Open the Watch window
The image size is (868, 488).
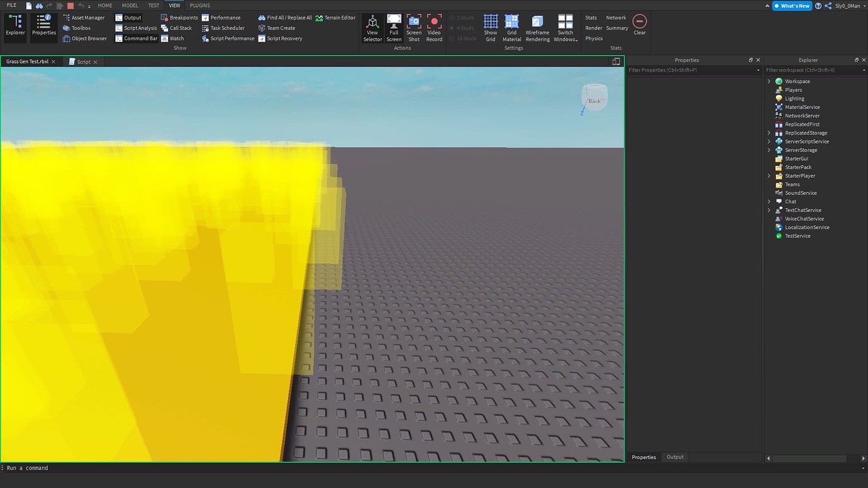(172, 38)
